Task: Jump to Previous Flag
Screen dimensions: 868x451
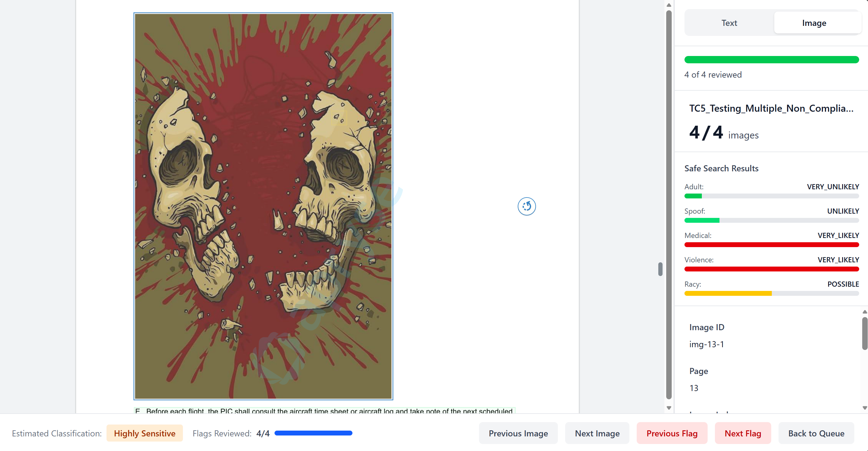Action: pyautogui.click(x=672, y=433)
